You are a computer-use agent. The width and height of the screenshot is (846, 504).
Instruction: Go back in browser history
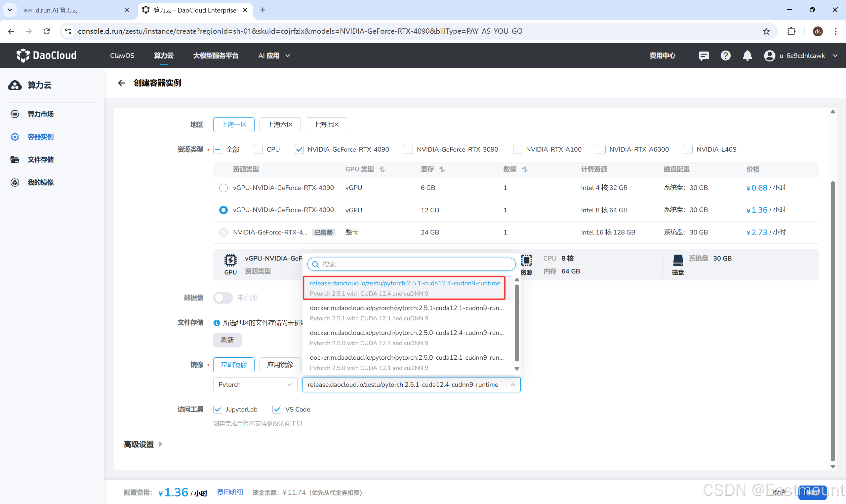[11, 31]
